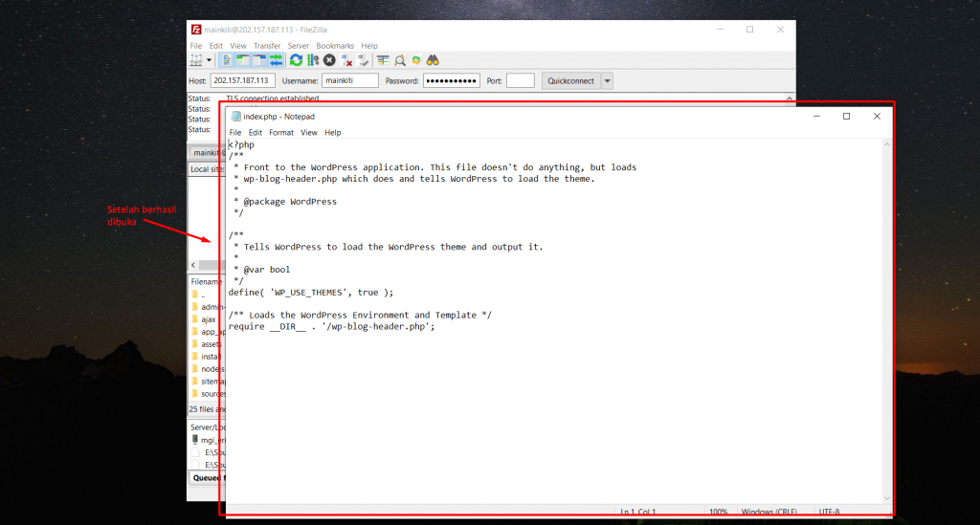Click FileZilla local pane scroll-left arrow

point(193,265)
